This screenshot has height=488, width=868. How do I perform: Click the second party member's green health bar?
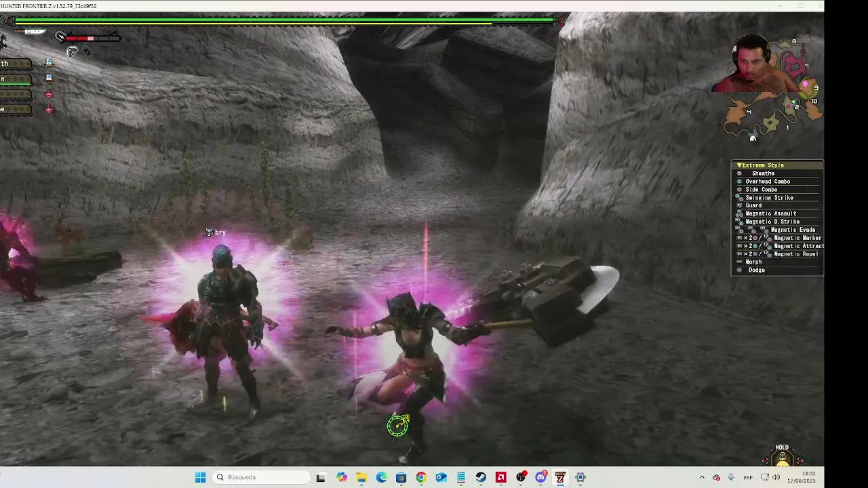[x=16, y=84]
